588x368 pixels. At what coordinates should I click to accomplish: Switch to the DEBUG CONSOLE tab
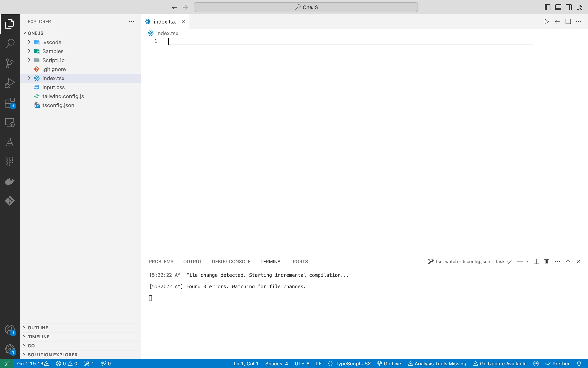[231, 262]
